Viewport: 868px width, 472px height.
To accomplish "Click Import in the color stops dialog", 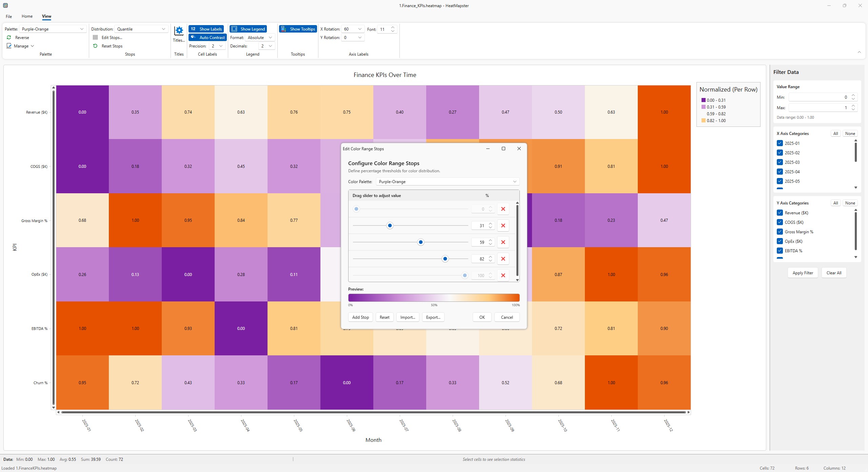I will click(407, 317).
